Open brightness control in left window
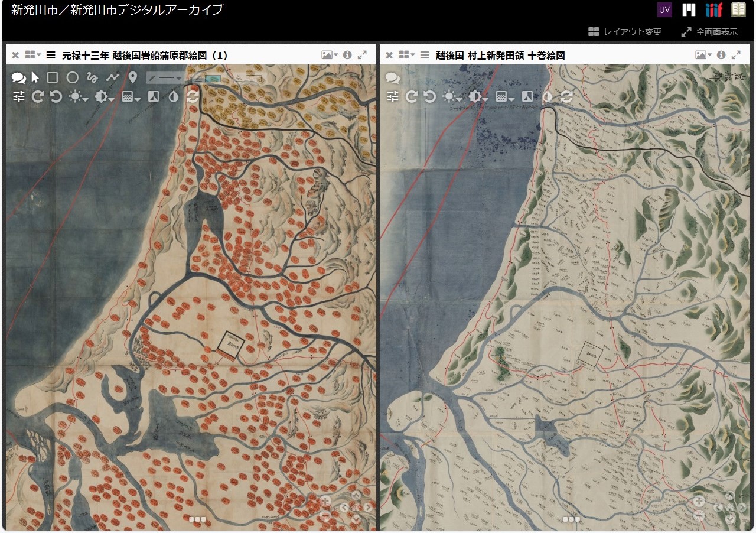The image size is (756, 533). point(78,96)
